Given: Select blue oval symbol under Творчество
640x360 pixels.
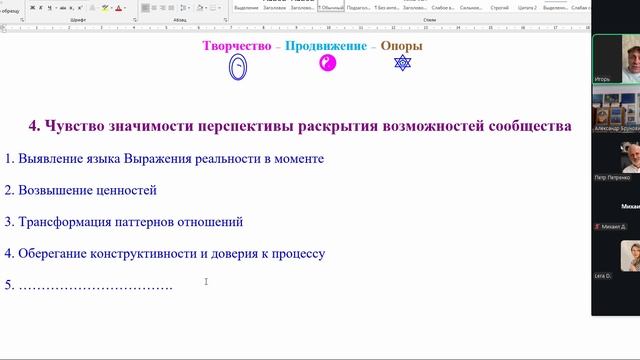Looking at the screenshot, I should coord(238,67).
